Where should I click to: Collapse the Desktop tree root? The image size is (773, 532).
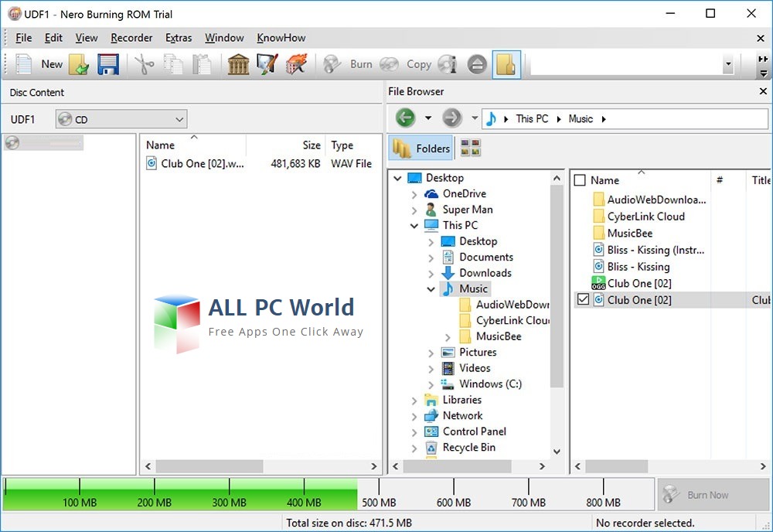pos(397,178)
